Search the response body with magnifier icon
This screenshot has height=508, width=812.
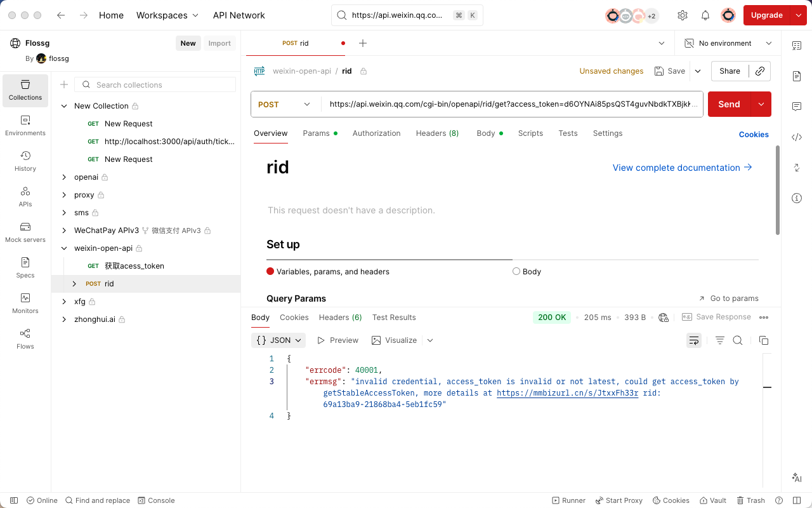click(x=738, y=340)
